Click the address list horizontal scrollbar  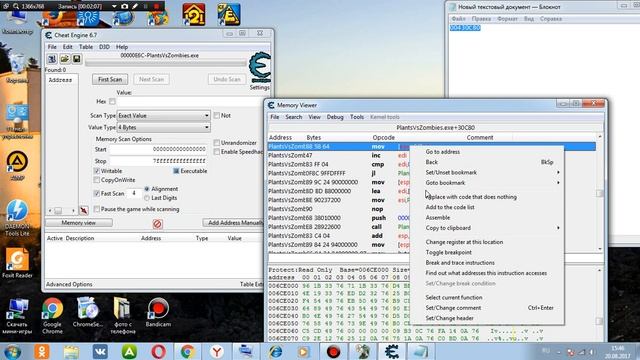(62, 211)
